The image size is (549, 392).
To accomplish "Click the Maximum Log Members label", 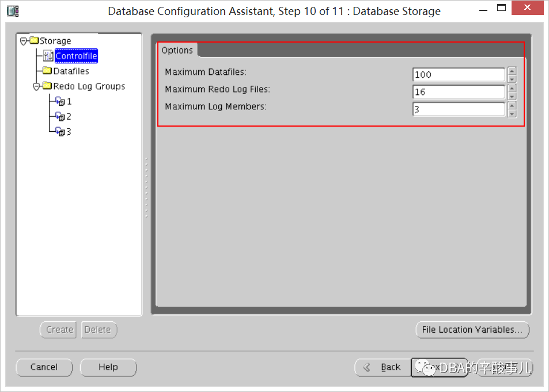I will (215, 106).
